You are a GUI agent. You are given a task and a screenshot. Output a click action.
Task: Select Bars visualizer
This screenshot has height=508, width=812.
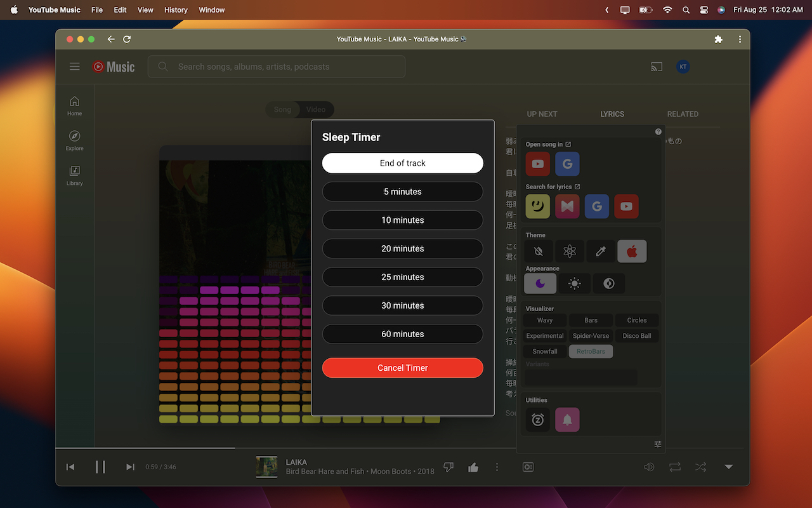coord(591,321)
